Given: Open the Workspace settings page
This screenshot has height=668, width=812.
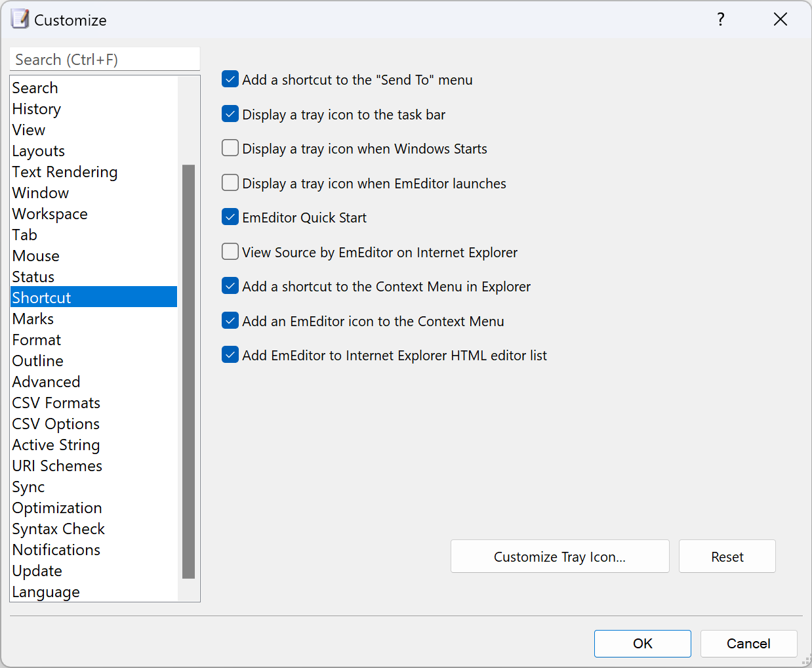Looking at the screenshot, I should pyautogui.click(x=94, y=213).
